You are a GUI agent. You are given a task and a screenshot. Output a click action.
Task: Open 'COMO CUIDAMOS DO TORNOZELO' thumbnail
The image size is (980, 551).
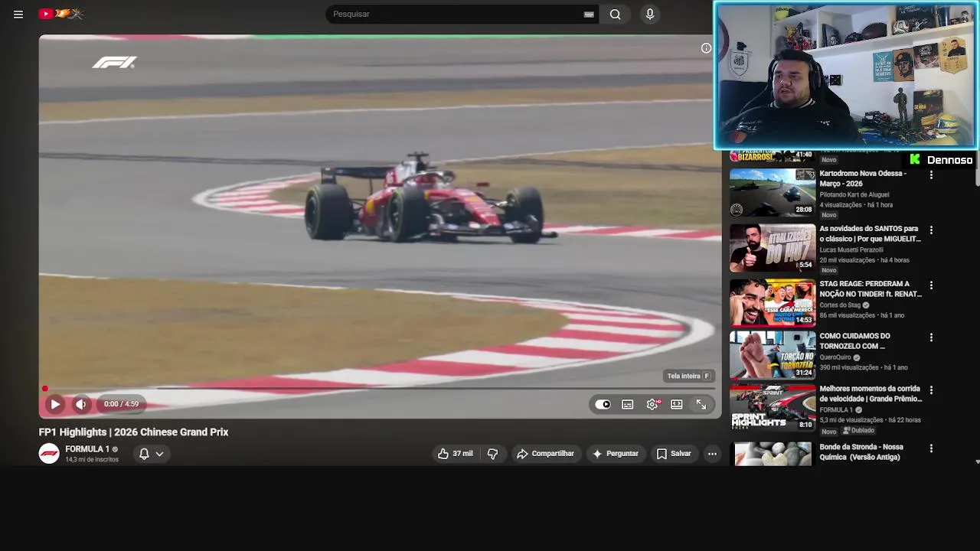[x=773, y=355]
